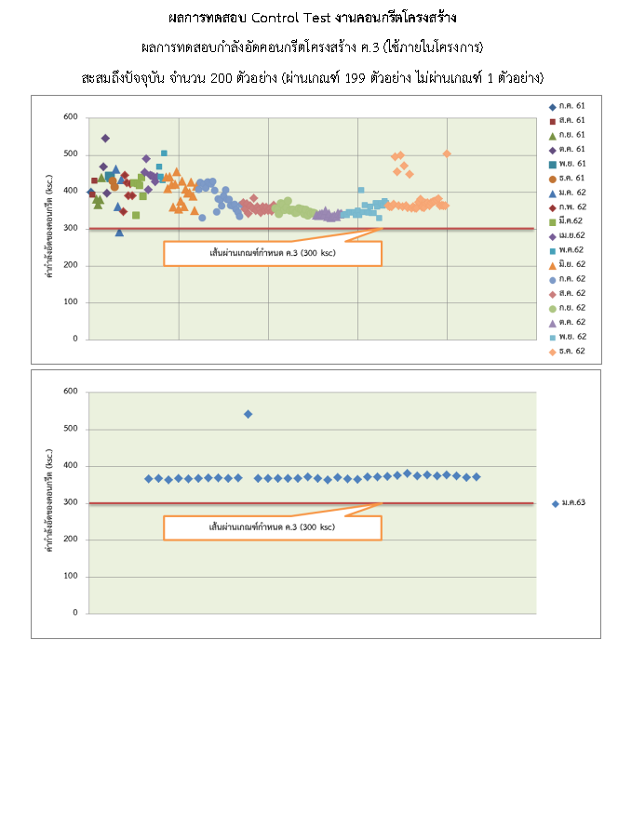Click the ก.ย. 62 green circle legend marker
Viewport: 618px width, 840px height.
point(553,307)
